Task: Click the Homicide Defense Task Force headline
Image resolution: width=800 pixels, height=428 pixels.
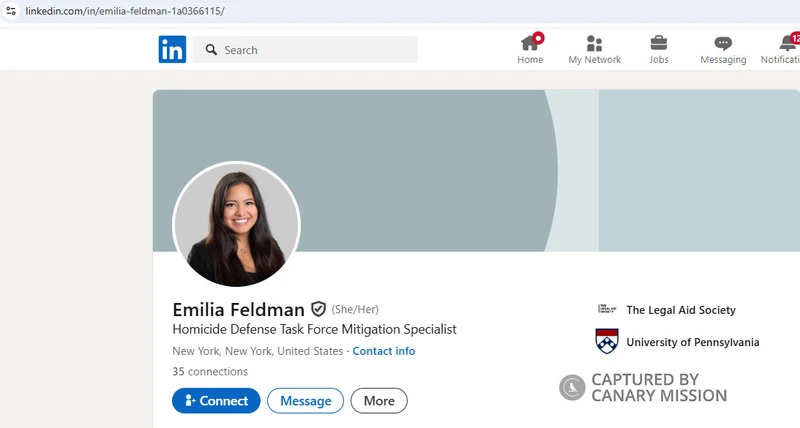Action: (x=314, y=329)
